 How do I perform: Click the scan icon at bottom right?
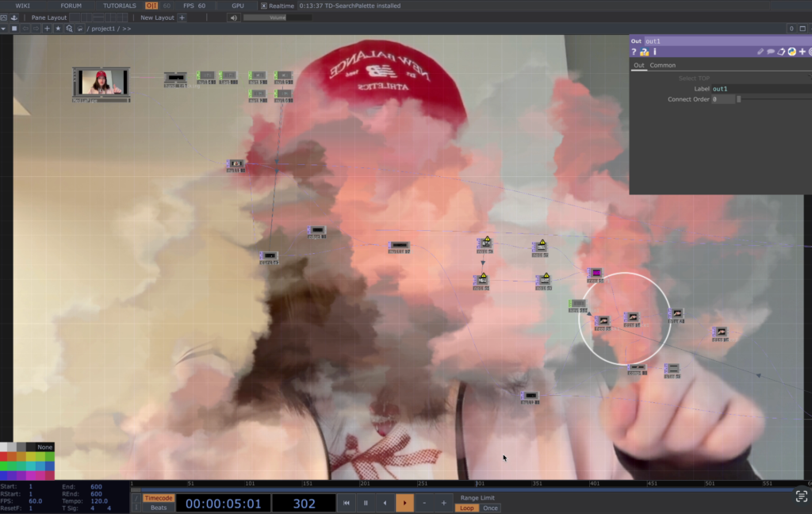pyautogui.click(x=802, y=497)
